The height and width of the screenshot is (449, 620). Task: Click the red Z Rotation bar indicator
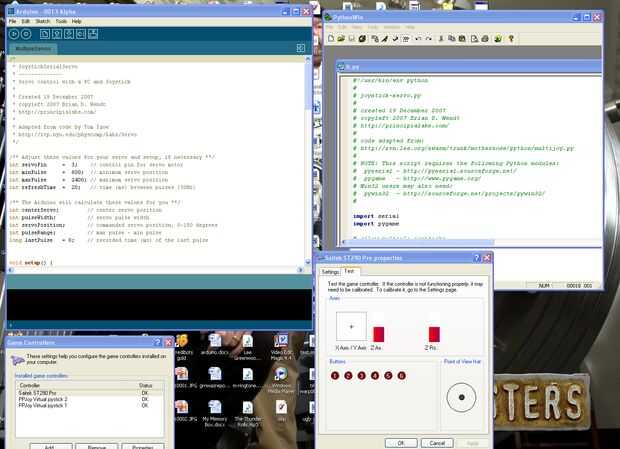434,334
